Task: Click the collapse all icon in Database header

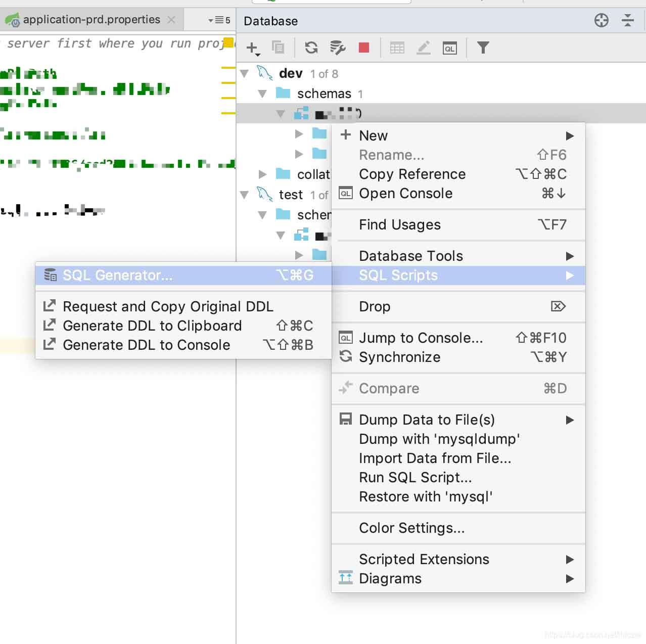Action: [x=628, y=21]
